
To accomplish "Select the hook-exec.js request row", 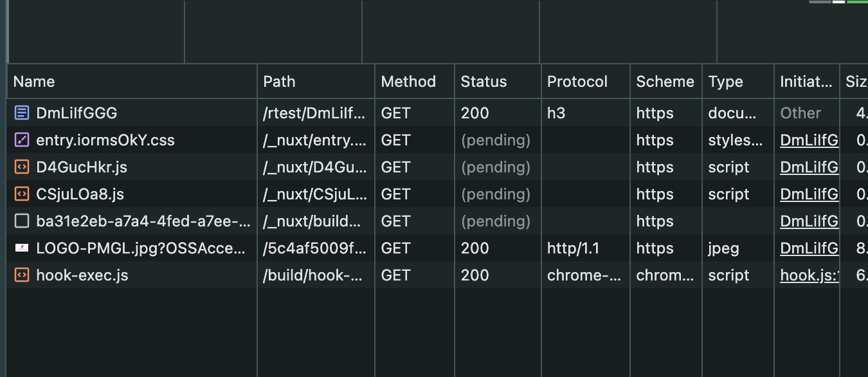I will [x=82, y=275].
